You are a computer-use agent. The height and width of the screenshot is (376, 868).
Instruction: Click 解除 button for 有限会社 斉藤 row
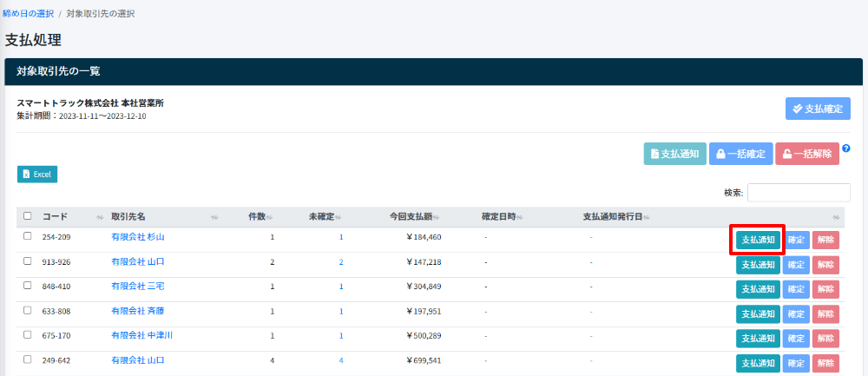(825, 313)
